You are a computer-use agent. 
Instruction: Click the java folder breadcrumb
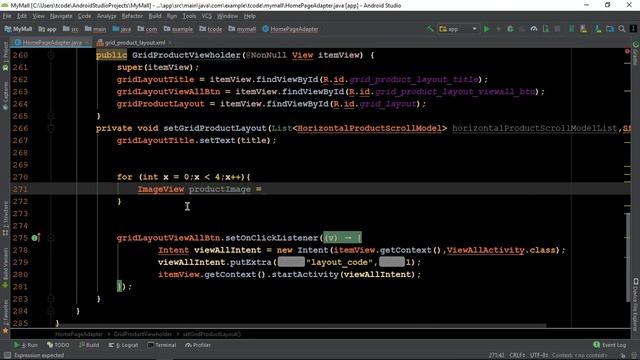point(122,29)
